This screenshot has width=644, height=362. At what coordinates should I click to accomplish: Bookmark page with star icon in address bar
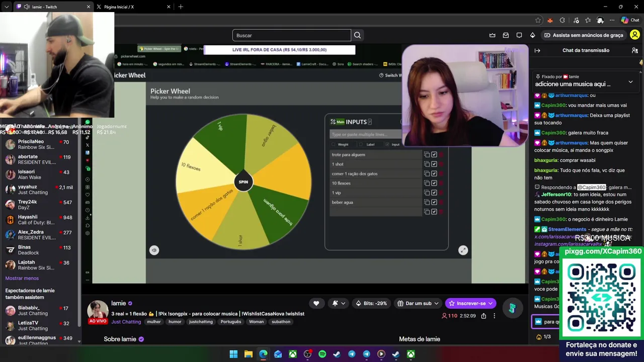click(538, 20)
